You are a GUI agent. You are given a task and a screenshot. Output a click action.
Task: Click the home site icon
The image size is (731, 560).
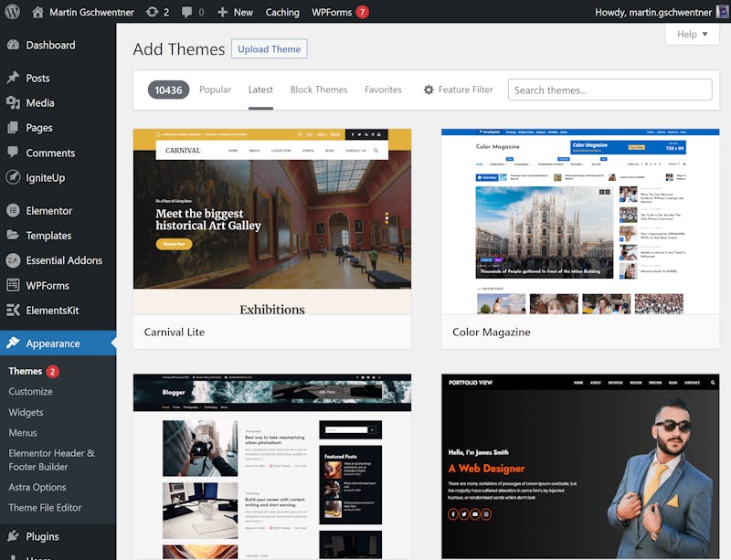[37, 12]
